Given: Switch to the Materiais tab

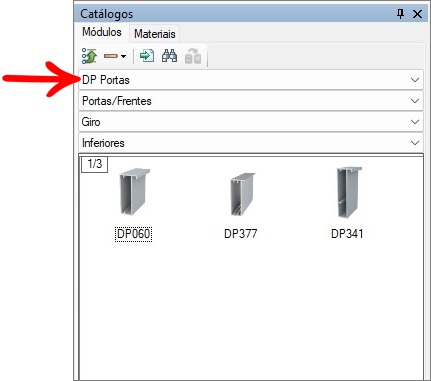Looking at the screenshot, I should (x=155, y=33).
